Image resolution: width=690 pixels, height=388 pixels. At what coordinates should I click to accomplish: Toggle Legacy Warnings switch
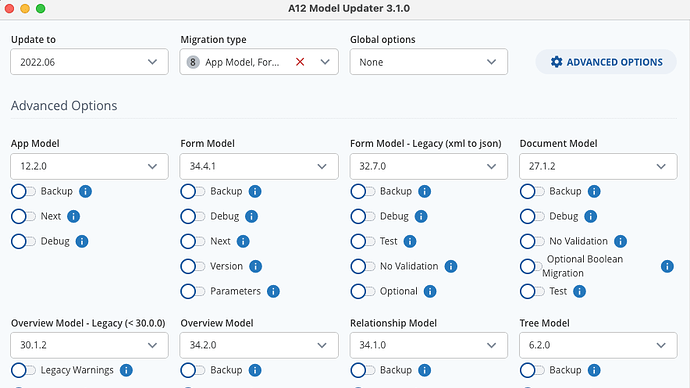pos(23,370)
